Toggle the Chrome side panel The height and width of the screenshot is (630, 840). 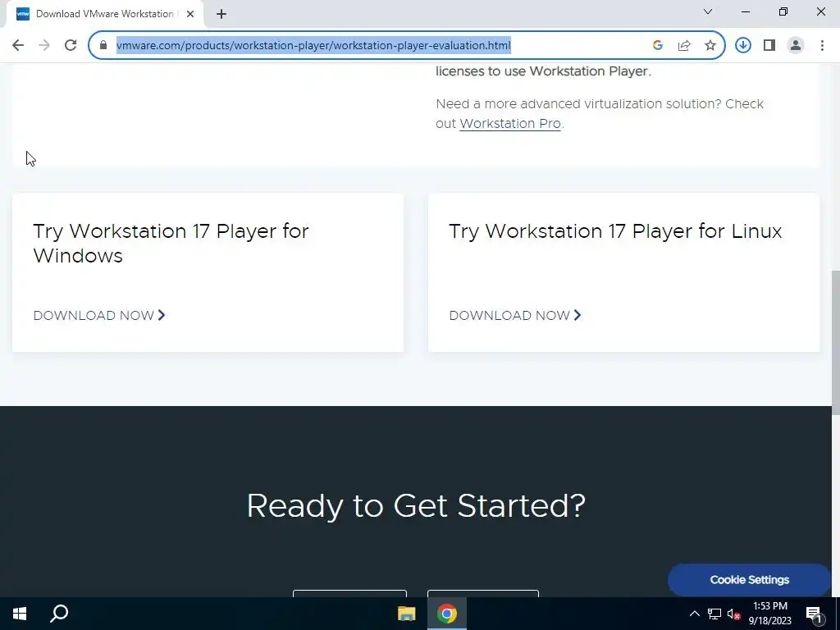pyautogui.click(x=769, y=46)
